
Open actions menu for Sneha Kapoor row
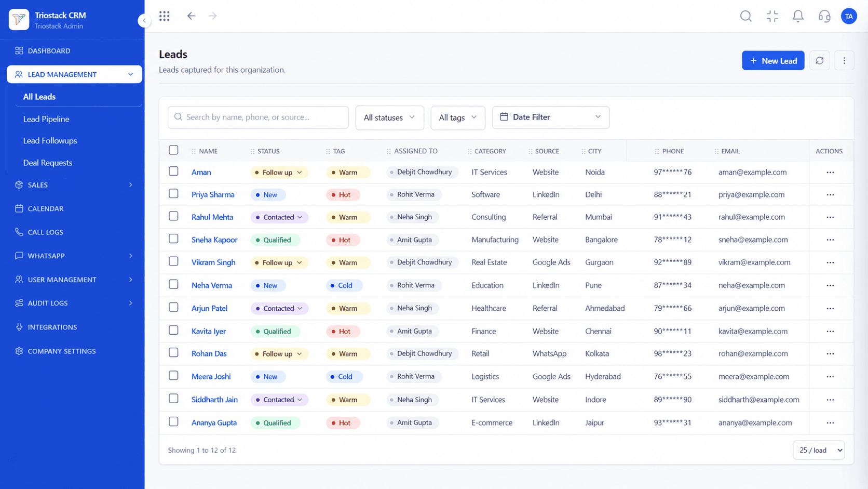pos(830,240)
